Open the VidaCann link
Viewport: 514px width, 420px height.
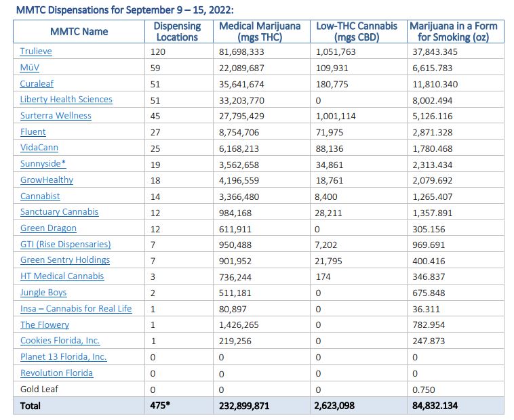pyautogui.click(x=39, y=148)
